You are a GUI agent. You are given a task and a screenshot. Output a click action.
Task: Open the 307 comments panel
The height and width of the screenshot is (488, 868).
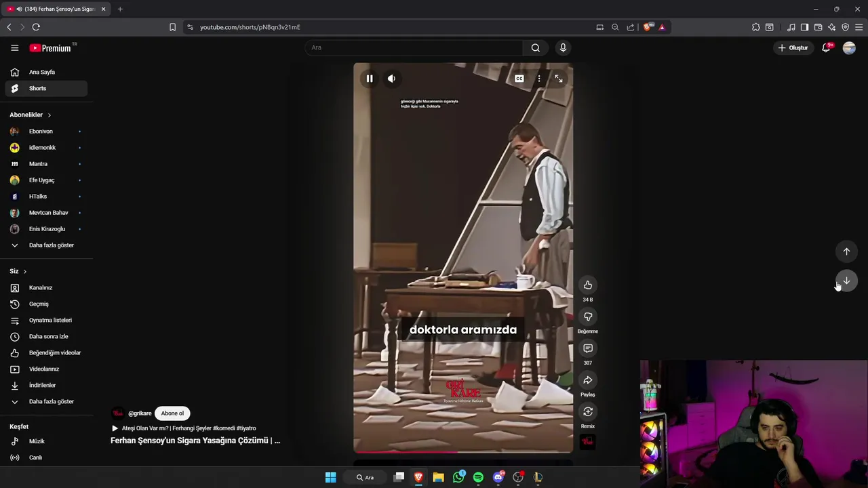tap(588, 348)
